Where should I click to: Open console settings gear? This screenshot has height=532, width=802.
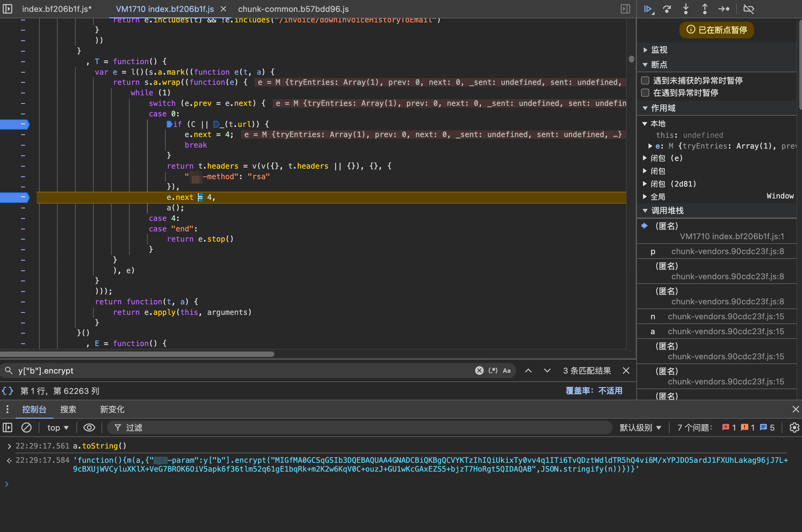(x=794, y=427)
